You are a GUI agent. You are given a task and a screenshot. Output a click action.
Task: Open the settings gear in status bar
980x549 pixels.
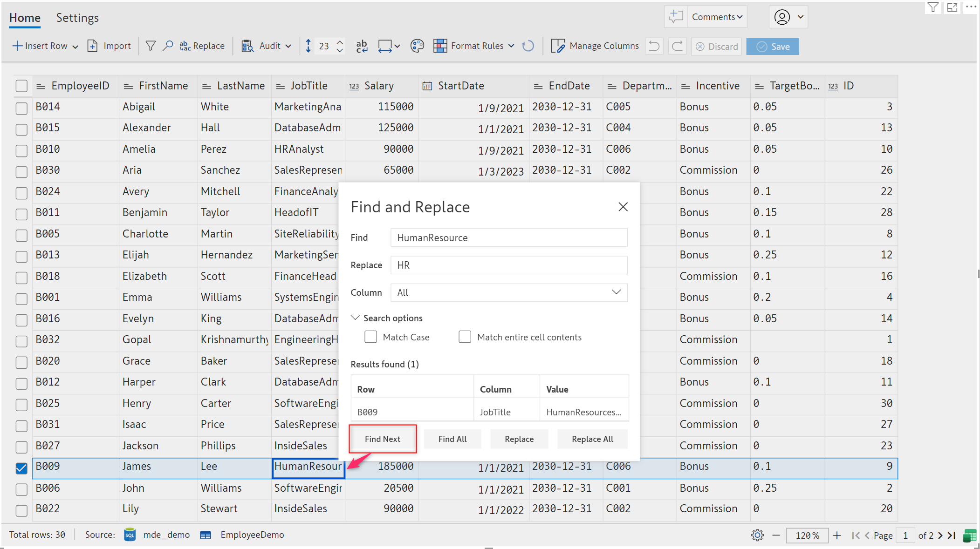tap(757, 535)
